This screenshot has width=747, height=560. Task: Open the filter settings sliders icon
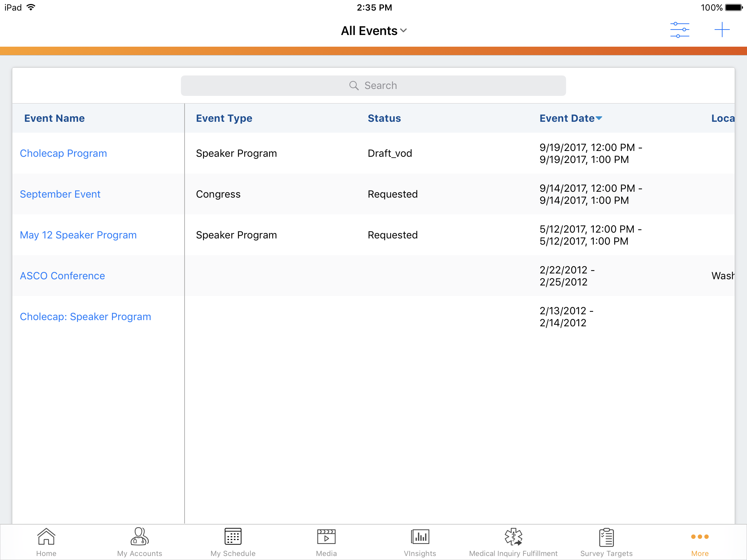680,30
